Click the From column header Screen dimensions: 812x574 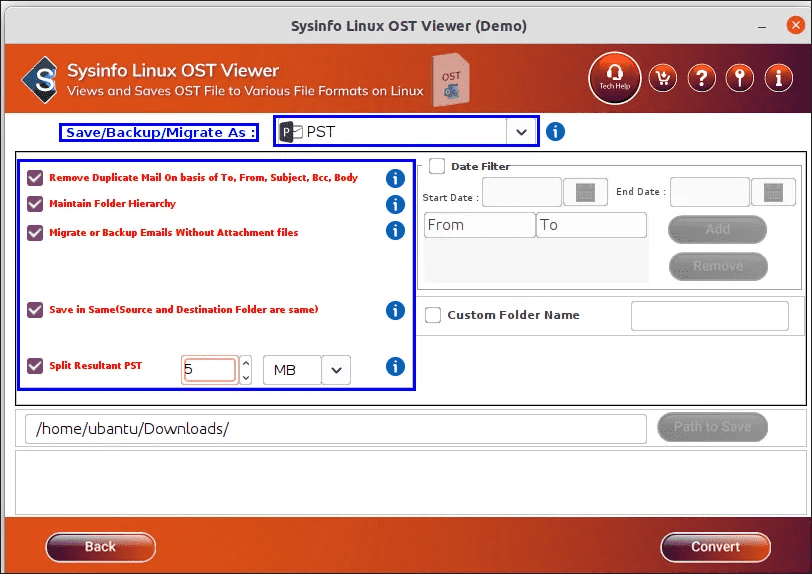[480, 225]
